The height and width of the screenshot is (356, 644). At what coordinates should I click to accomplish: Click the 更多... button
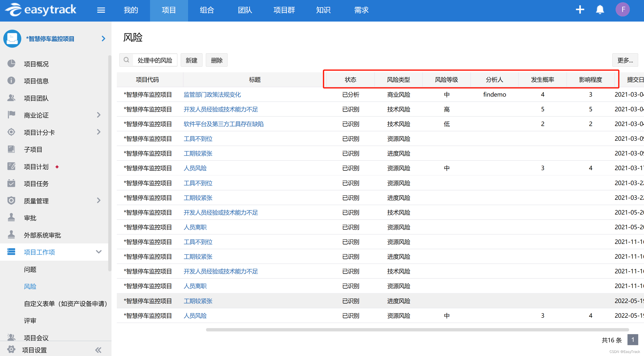pos(625,60)
